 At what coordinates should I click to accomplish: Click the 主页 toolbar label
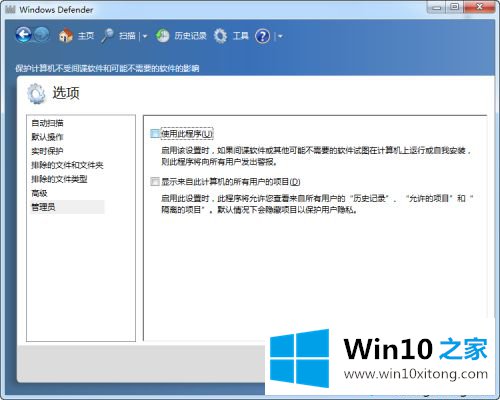click(86, 36)
